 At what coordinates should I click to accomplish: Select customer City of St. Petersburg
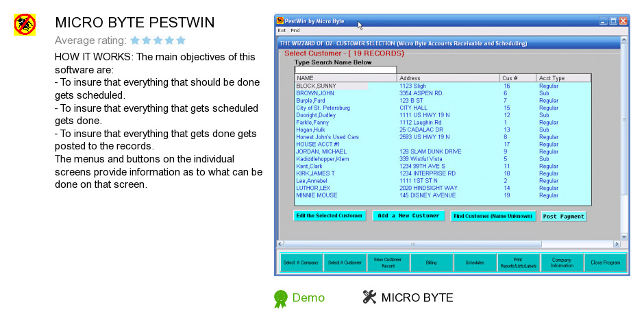click(x=323, y=108)
